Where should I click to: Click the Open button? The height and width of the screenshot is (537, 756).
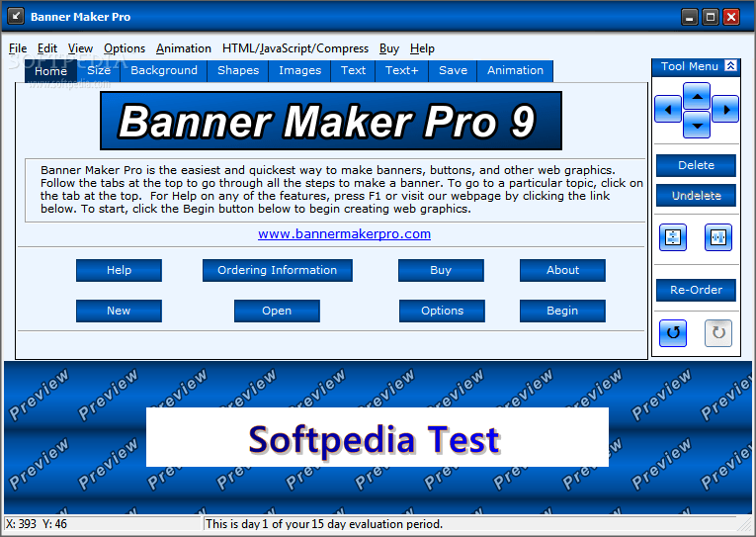pyautogui.click(x=277, y=311)
